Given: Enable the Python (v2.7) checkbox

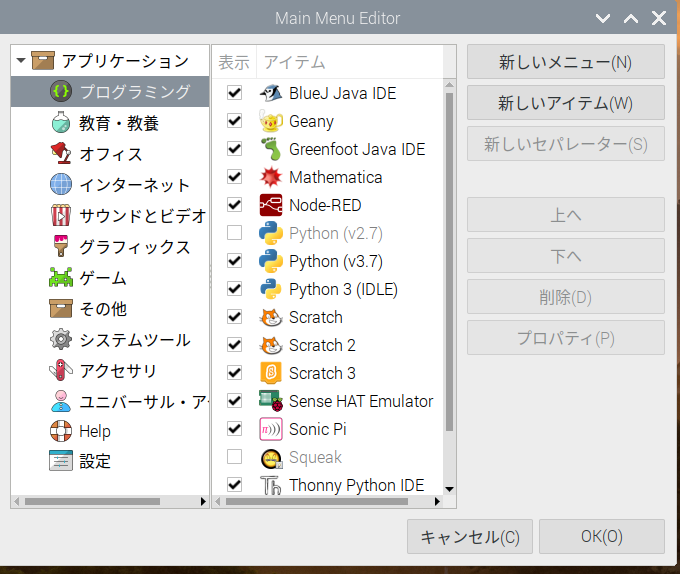Looking at the screenshot, I should 235,233.
